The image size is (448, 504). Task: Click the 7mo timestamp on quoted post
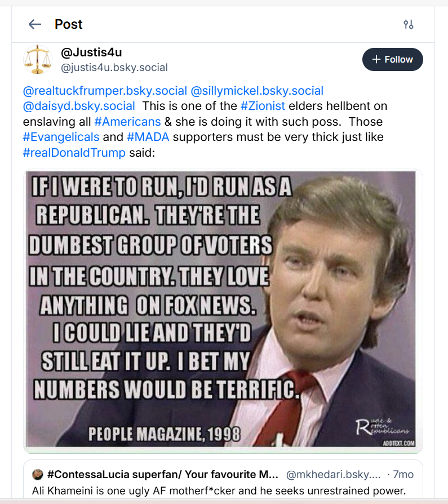tap(403, 474)
